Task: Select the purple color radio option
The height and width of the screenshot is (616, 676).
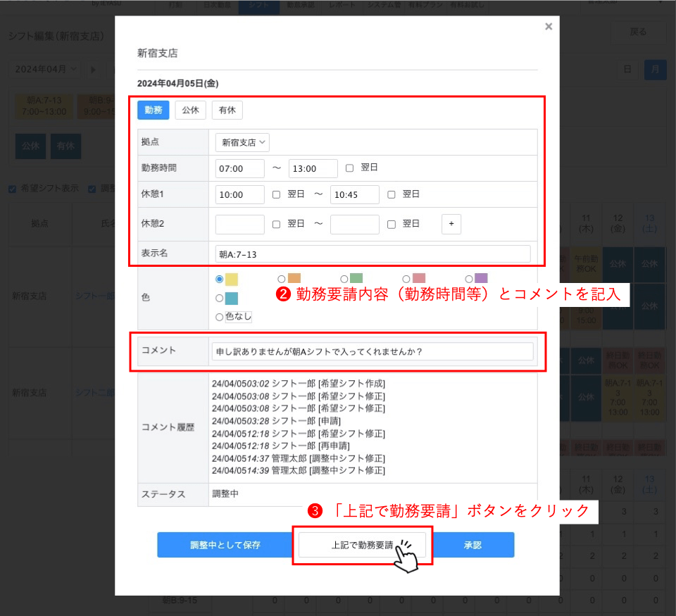Action: coord(469,279)
